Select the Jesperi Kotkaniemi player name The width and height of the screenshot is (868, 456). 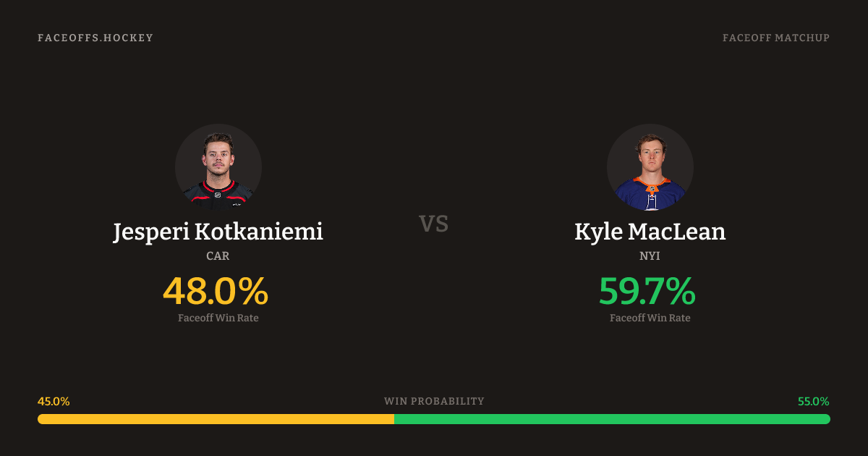218,232
